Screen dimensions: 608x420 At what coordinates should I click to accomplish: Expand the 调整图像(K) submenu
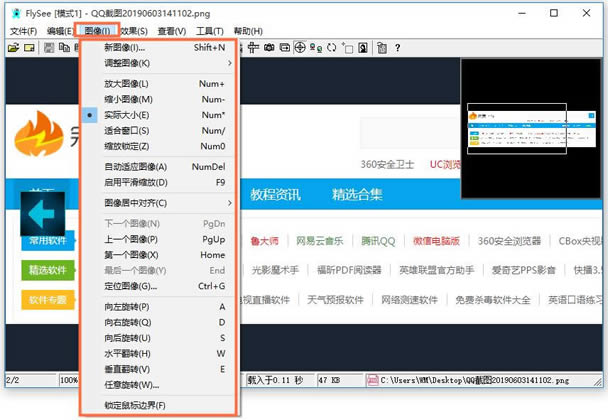pyautogui.click(x=158, y=63)
